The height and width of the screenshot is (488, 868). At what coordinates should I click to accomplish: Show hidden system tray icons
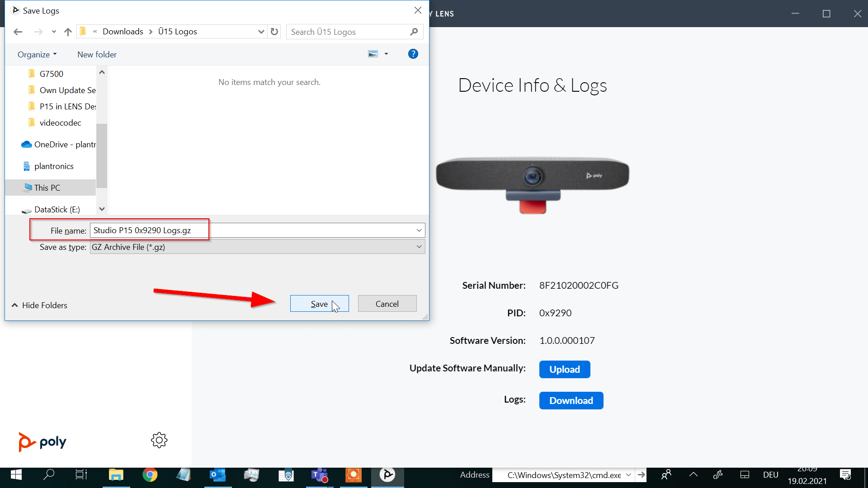click(x=693, y=475)
